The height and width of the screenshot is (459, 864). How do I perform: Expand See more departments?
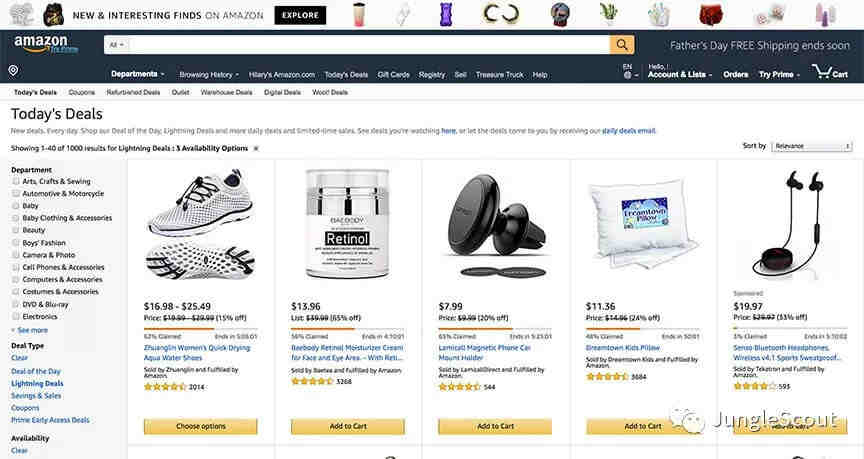pyautogui.click(x=29, y=330)
